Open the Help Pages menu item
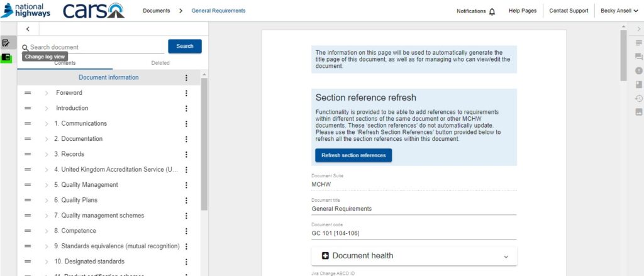Viewport: 644px width, 276px height. [522, 11]
